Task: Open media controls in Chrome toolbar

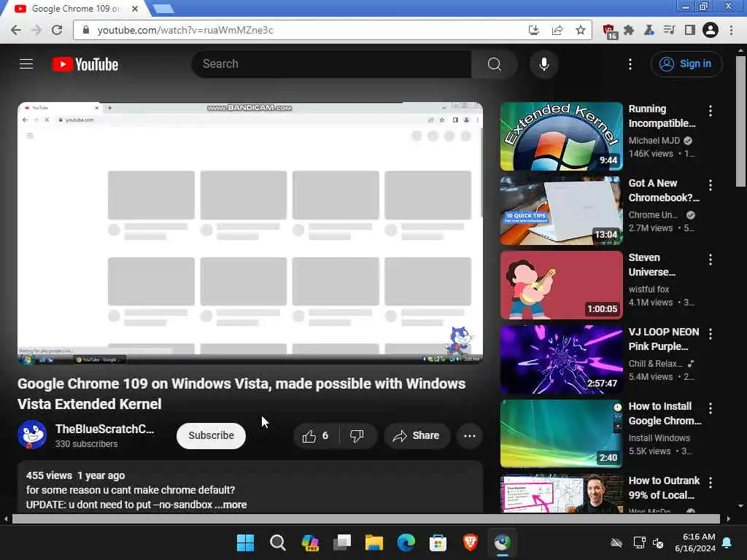Action: pos(670,30)
